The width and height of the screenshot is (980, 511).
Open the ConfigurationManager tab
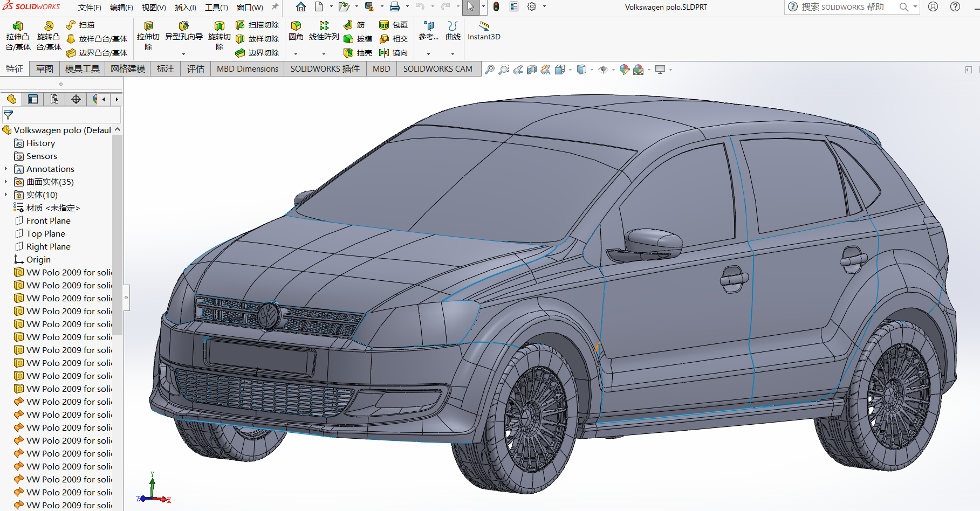point(54,99)
